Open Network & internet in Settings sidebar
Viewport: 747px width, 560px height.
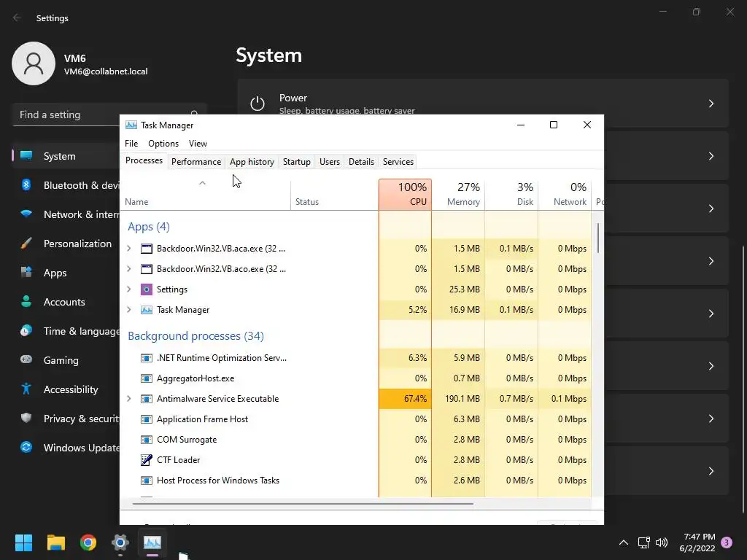point(66,214)
